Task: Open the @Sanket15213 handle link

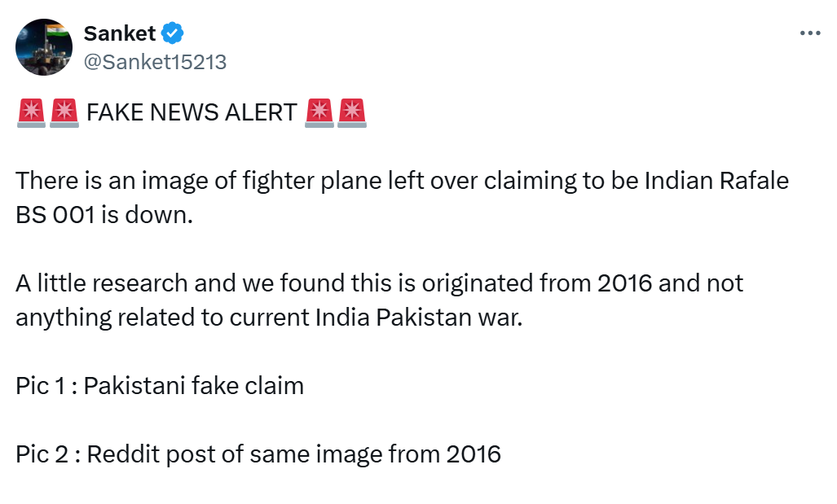Action: coord(155,61)
